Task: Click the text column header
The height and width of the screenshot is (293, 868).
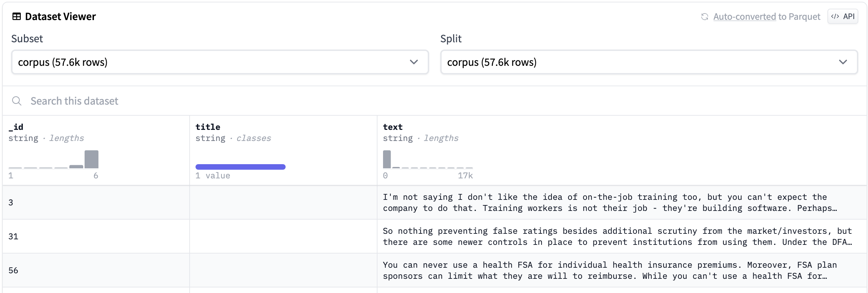Action: [392, 127]
